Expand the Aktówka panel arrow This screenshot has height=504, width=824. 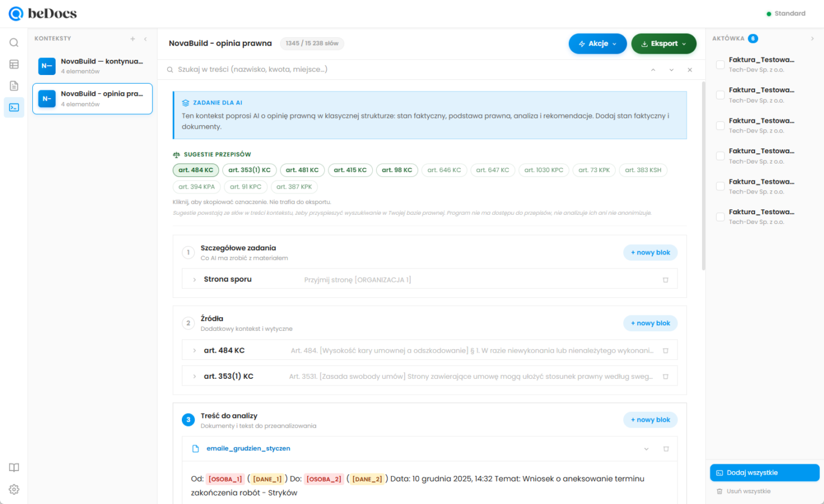[x=812, y=38]
